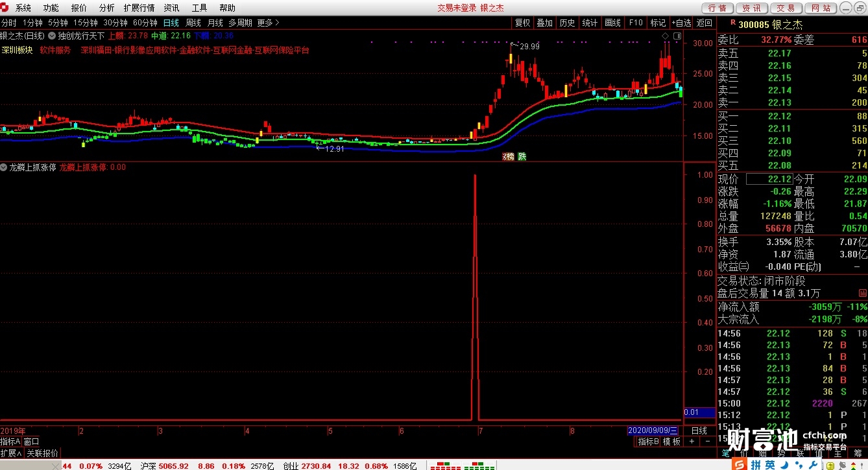Open the 帮助 menu
Screen dimensions: 868x470
point(227,8)
